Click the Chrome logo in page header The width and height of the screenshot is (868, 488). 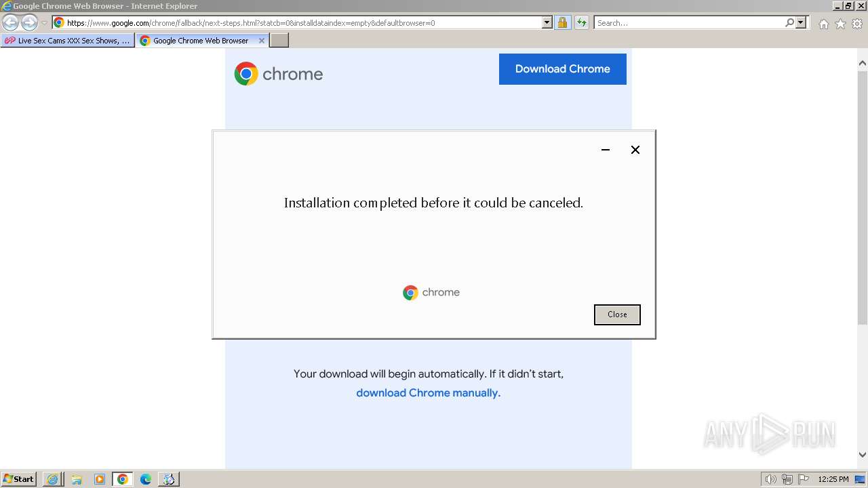coord(279,74)
